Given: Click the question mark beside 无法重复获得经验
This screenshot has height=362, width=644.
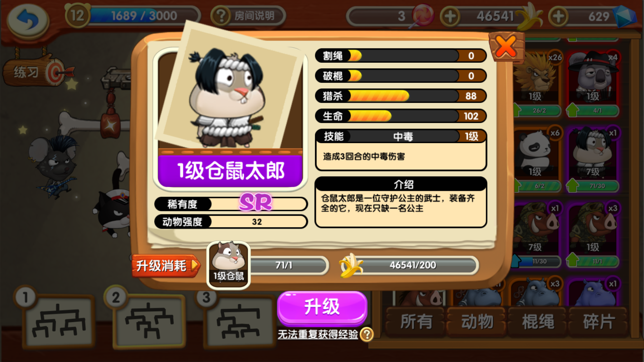Looking at the screenshot, I should point(367,334).
